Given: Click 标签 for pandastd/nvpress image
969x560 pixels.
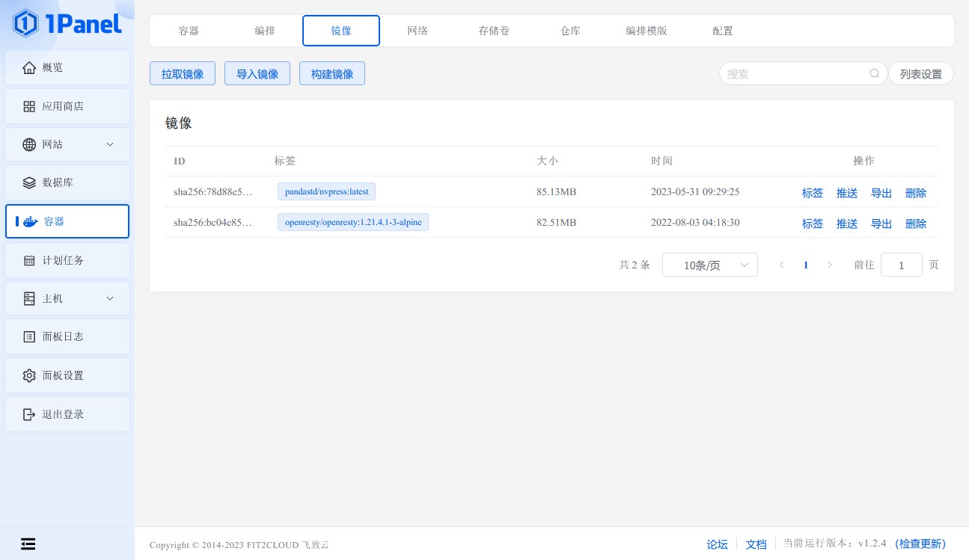Looking at the screenshot, I should (x=813, y=193).
